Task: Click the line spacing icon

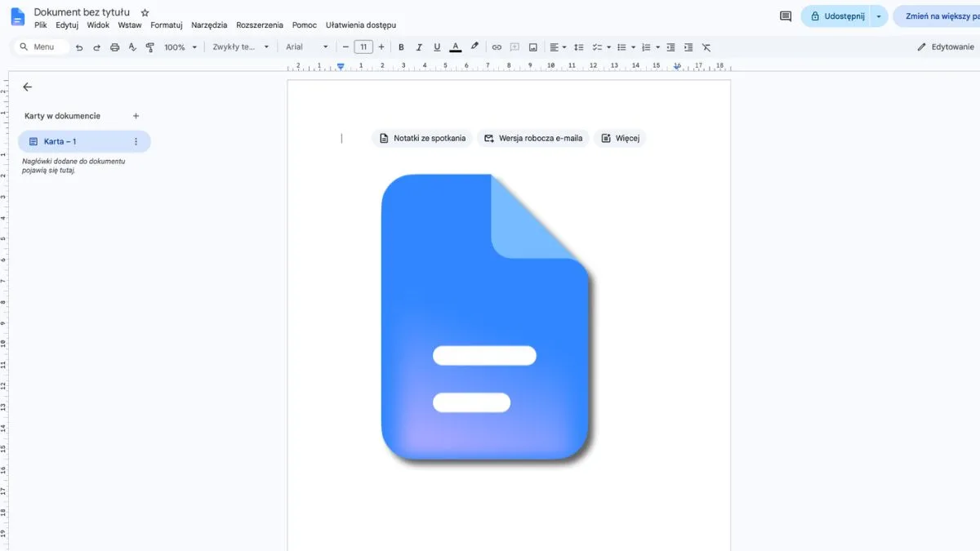Action: 579,47
